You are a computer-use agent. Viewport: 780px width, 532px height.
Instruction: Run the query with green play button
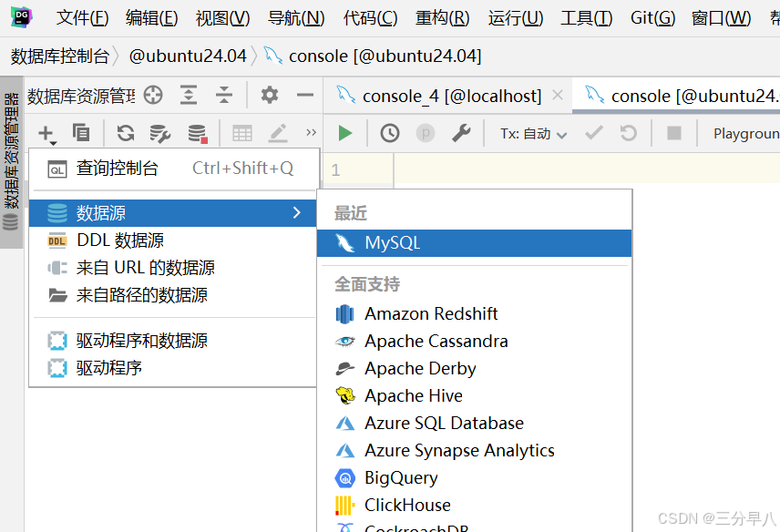[344, 133]
